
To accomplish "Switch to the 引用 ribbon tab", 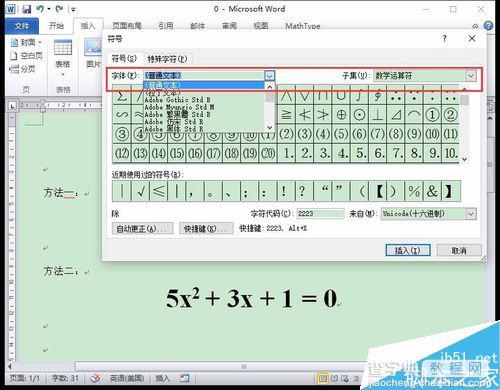I will (166, 26).
